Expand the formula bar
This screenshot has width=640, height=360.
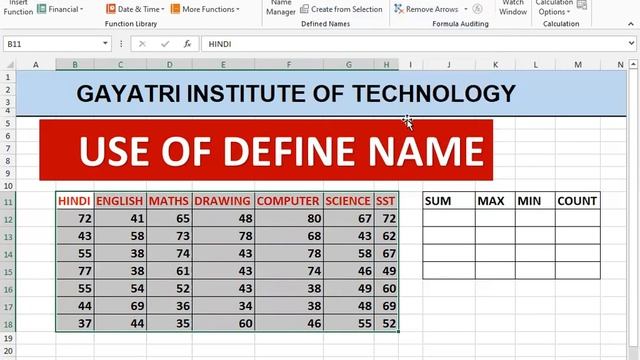631,43
